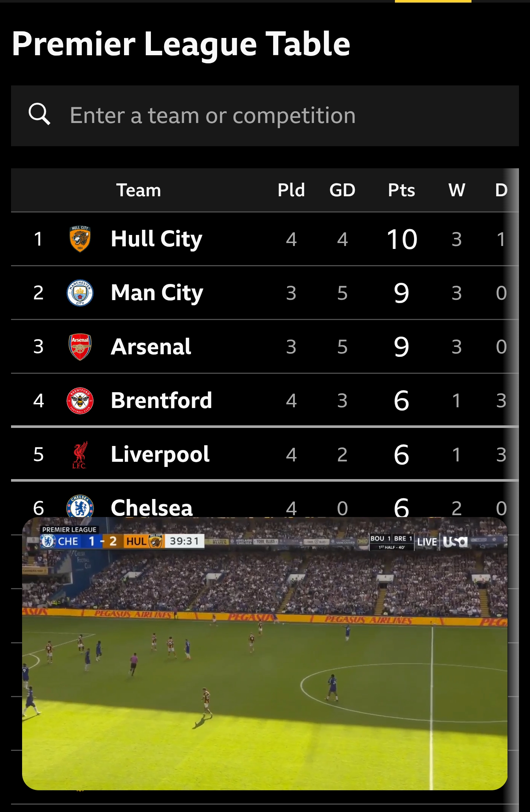This screenshot has height=812, width=530.
Task: Tap the search magnifier icon
Action: click(39, 114)
